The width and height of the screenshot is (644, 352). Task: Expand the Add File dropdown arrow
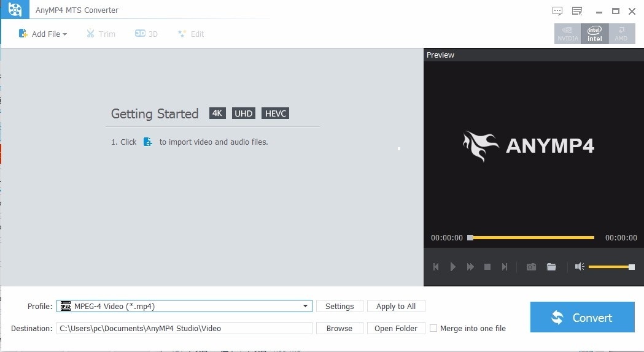[x=65, y=34]
